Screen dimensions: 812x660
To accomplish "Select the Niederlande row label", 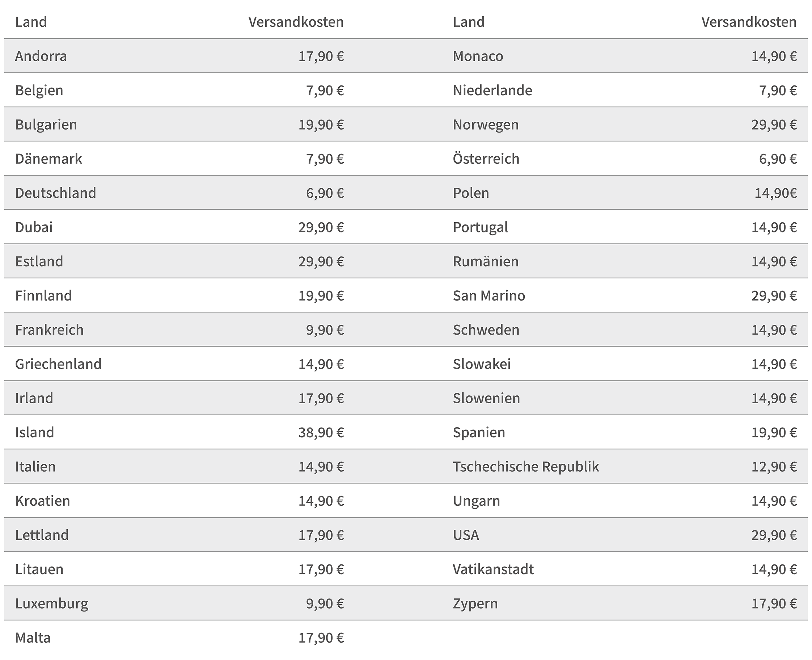I will (x=492, y=91).
